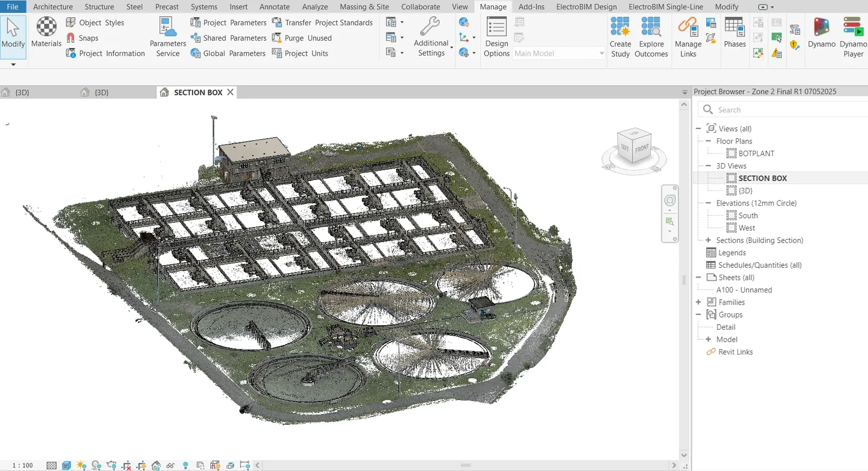The width and height of the screenshot is (868, 471).
Task: Toggle Locked 3D View
Action: (156, 466)
